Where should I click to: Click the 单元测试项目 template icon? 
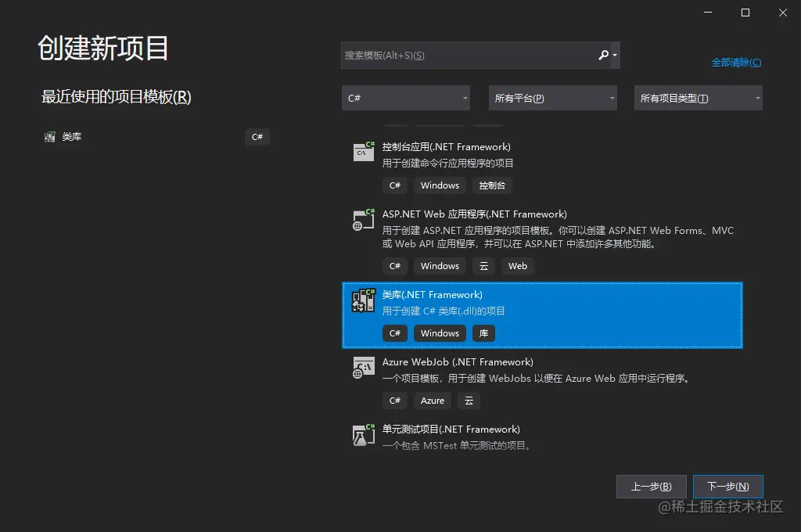363,435
